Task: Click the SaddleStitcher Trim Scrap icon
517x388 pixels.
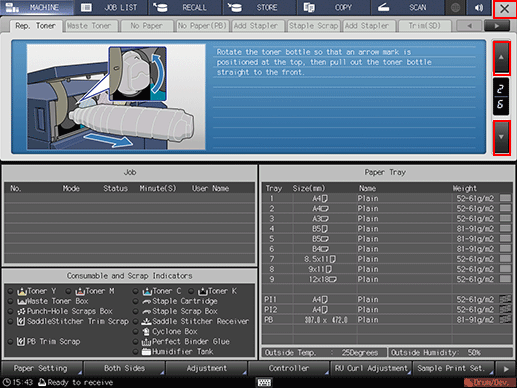Action: point(21,322)
